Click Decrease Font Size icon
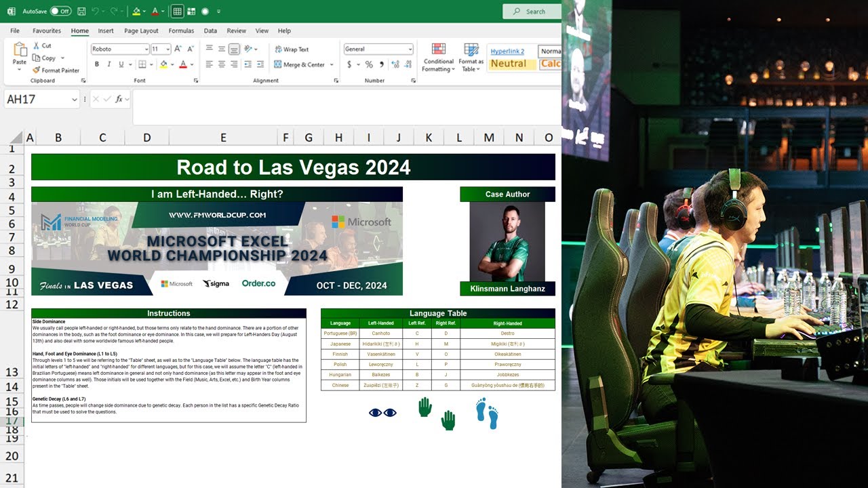This screenshot has width=868, height=488. pos(189,49)
